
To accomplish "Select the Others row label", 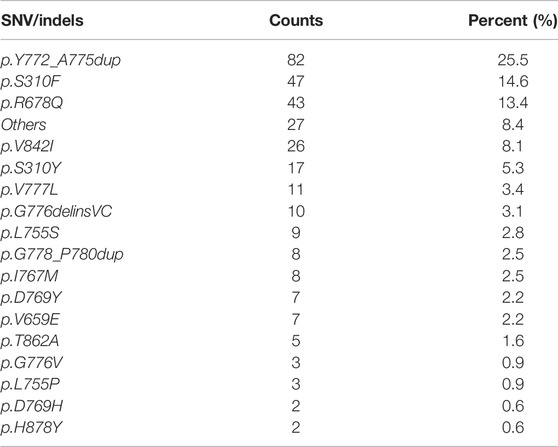I will tap(23, 125).
